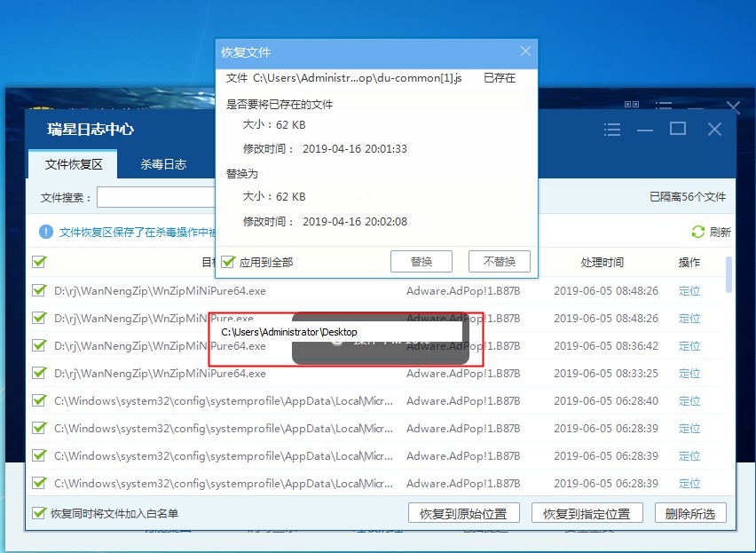
Task: Click 恢复到指定位置 button
Action: (x=587, y=513)
